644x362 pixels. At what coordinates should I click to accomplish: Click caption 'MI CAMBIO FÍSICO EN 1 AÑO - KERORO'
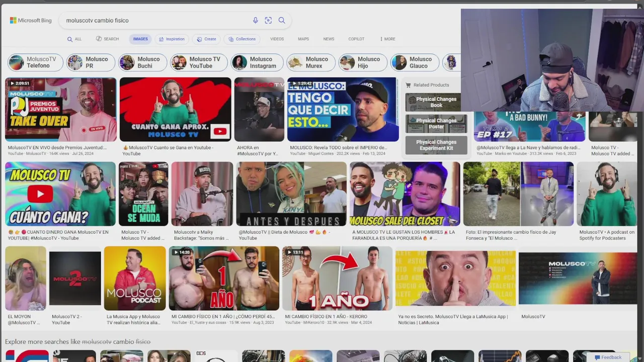(x=326, y=317)
